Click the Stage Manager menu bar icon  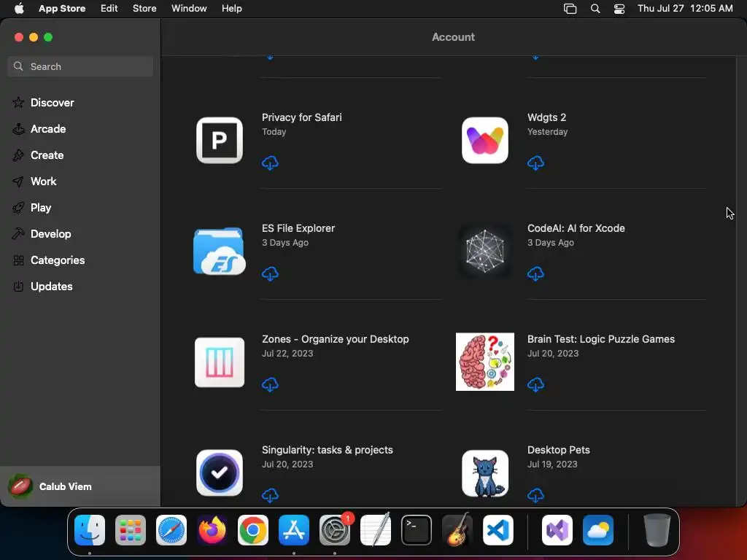point(570,8)
